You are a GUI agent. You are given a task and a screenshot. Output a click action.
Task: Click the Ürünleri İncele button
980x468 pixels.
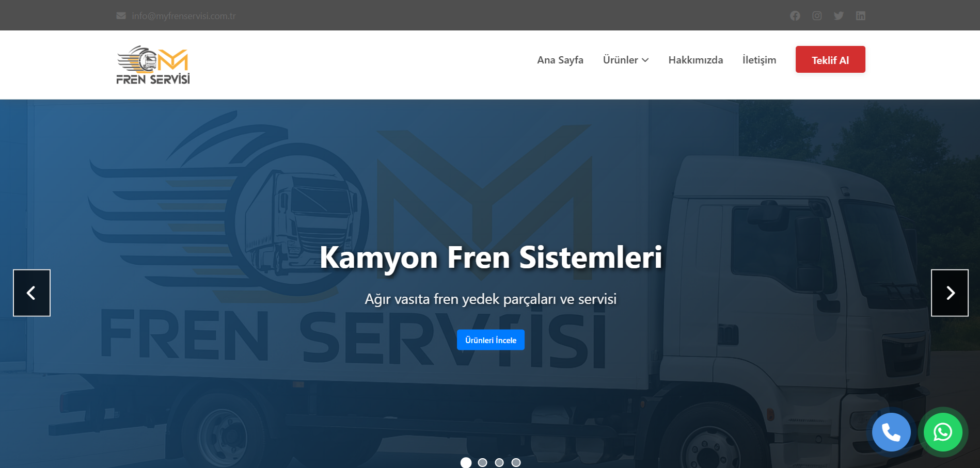(x=490, y=340)
